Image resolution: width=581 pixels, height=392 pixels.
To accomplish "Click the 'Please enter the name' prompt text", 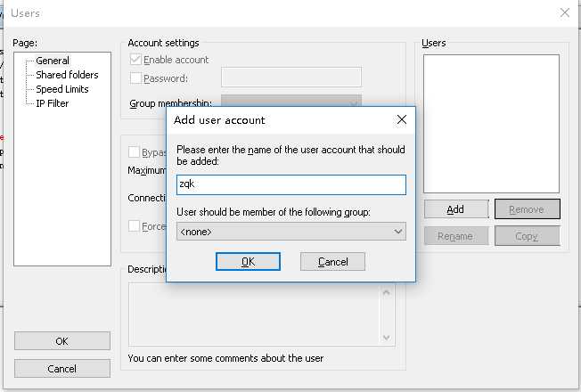I will click(290, 155).
